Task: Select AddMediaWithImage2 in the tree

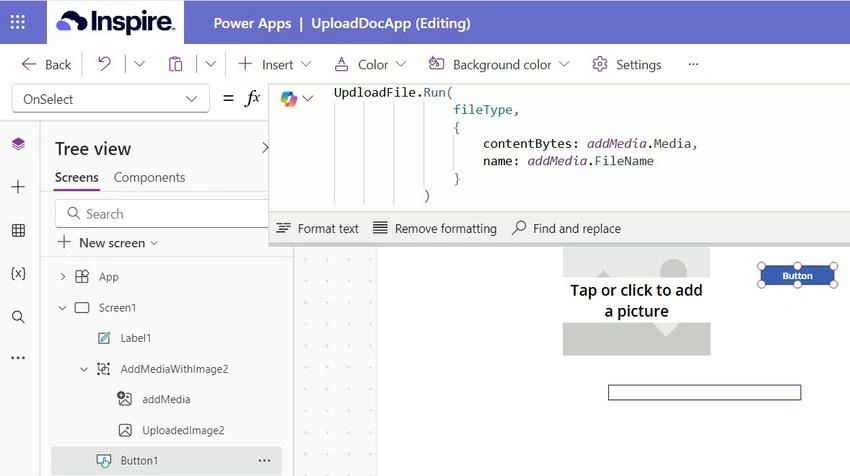Action: point(174,369)
